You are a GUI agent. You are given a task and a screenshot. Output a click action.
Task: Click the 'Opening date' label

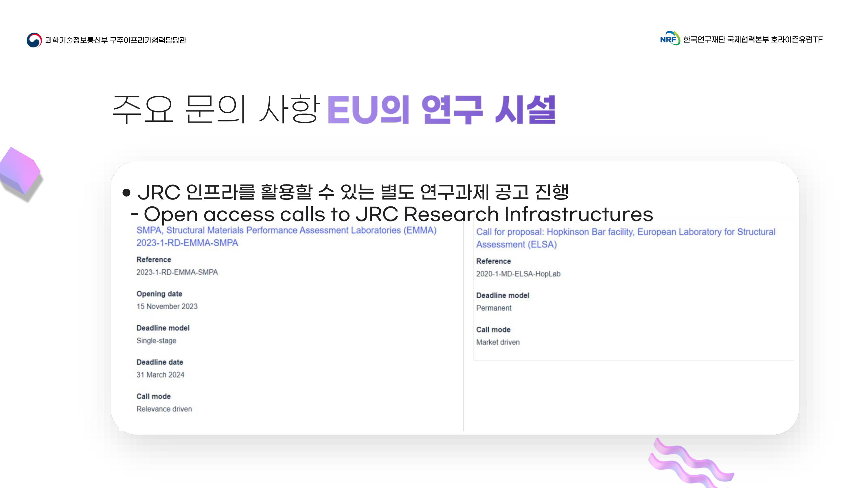(159, 294)
